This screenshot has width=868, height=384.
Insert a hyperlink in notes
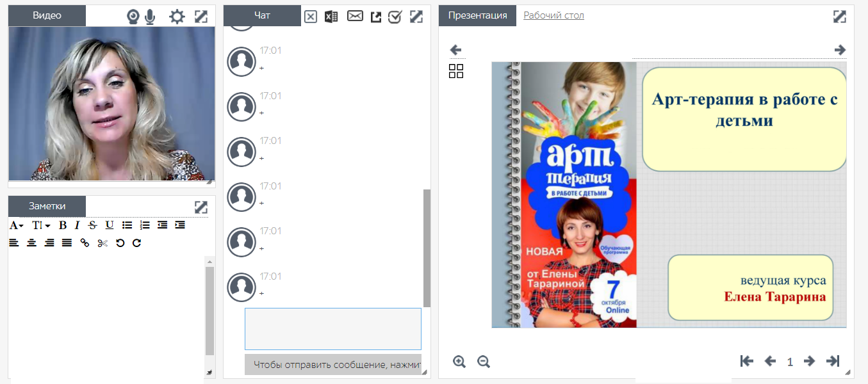pos(85,243)
